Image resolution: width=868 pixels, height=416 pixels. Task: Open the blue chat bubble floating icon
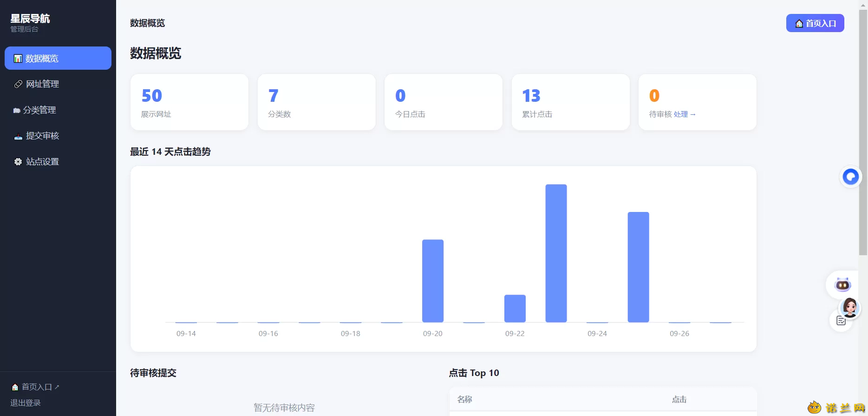851,177
